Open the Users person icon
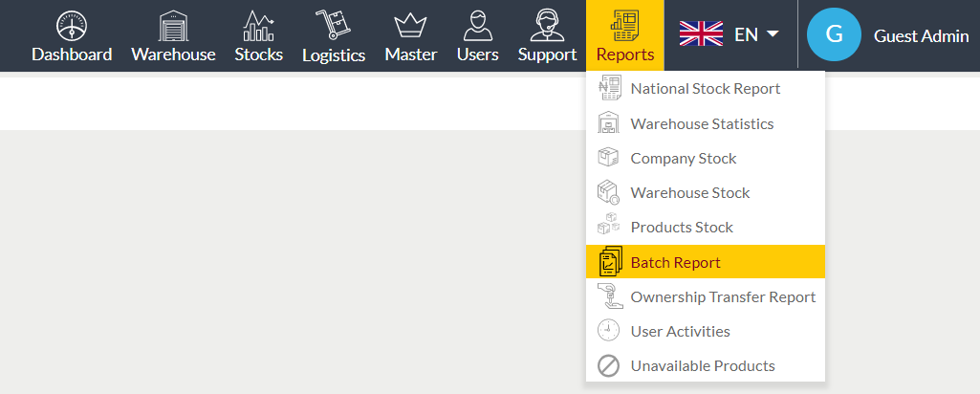Viewport: 980px width, 394px height. pos(477,26)
